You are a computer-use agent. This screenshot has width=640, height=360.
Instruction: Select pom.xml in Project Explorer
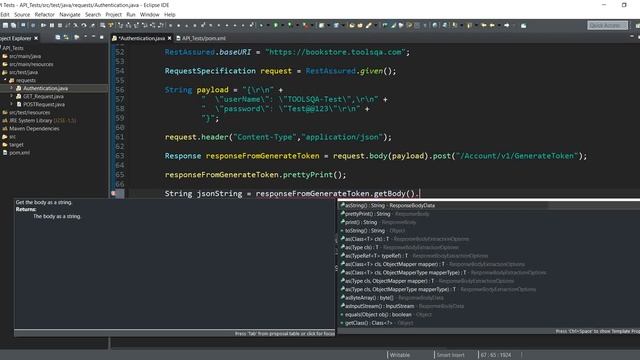pos(19,153)
